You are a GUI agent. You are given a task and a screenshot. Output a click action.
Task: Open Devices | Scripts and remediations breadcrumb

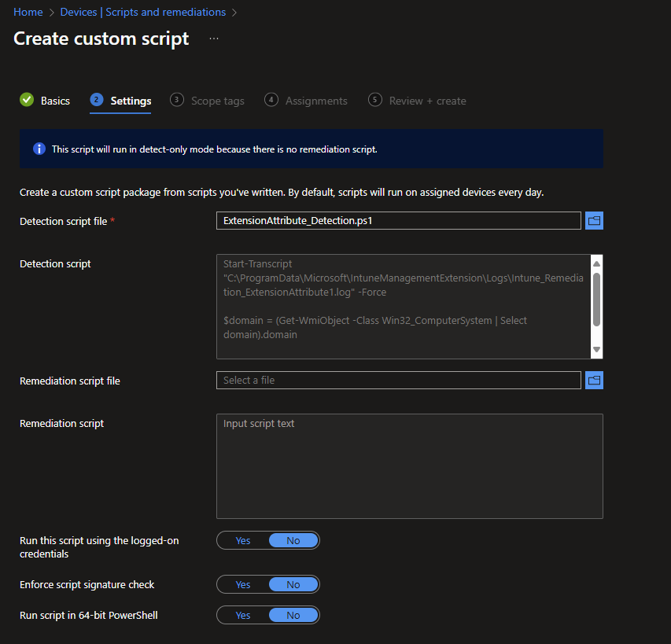(143, 12)
